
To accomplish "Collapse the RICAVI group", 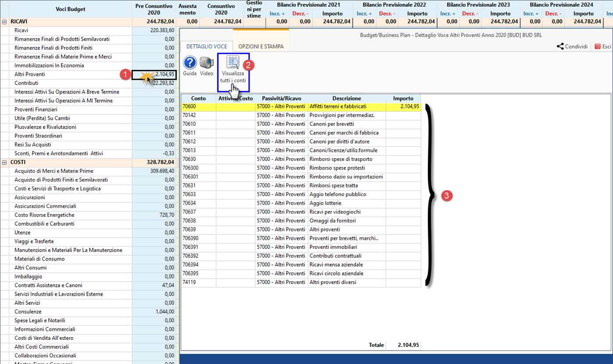I will point(4,22).
